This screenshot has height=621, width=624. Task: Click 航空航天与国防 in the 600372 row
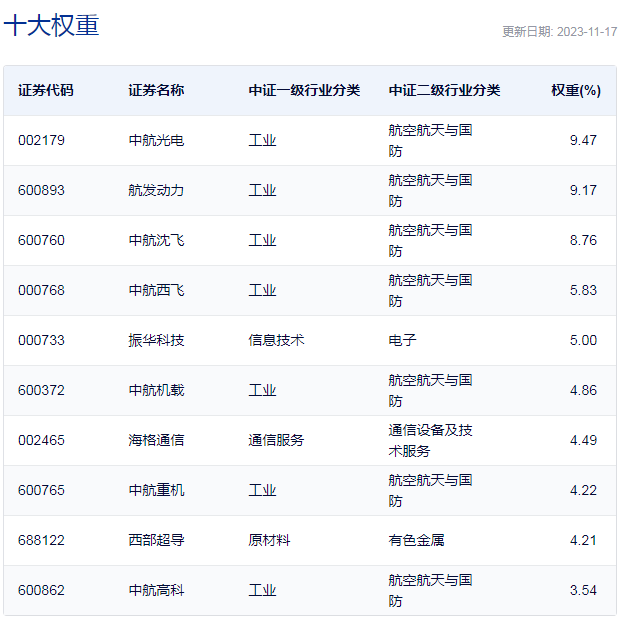tap(430, 390)
